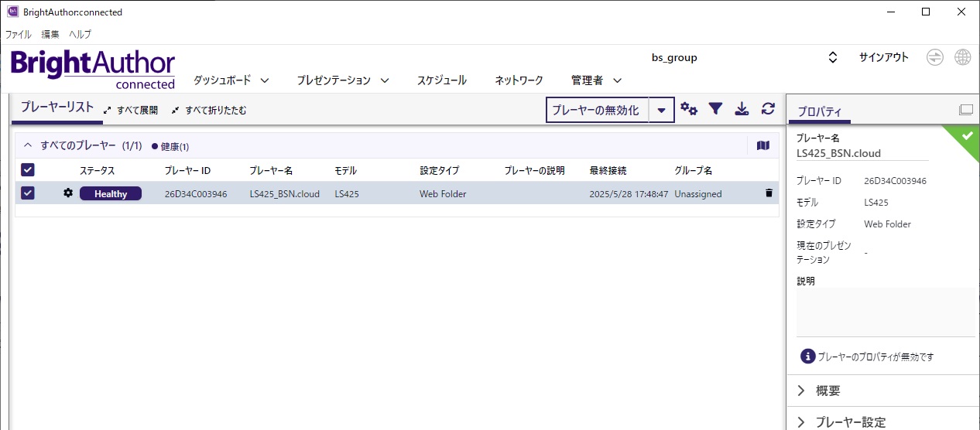Image resolution: width=980 pixels, height=430 pixels.
Task: Open the dropdown arrow beside プレーヤーの無効化
Action: coord(661,110)
